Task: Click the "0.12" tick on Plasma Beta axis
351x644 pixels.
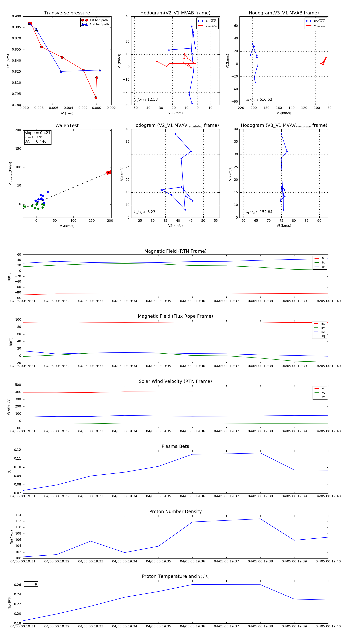Action: click(18, 450)
